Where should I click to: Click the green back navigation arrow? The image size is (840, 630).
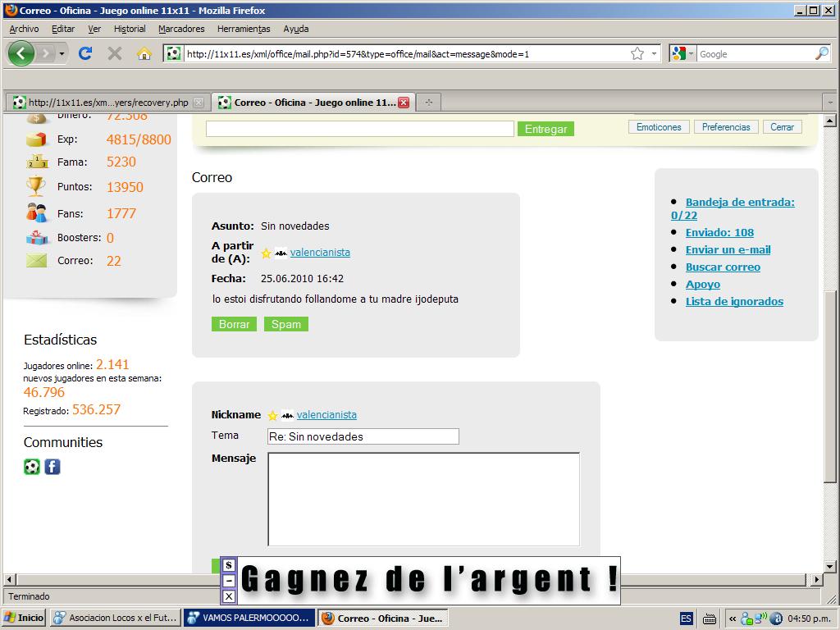pyautogui.click(x=21, y=54)
